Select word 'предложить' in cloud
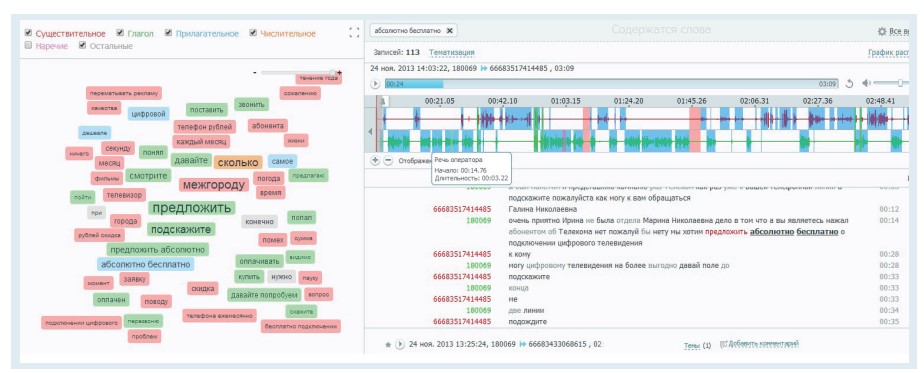924x373 pixels. point(192,208)
